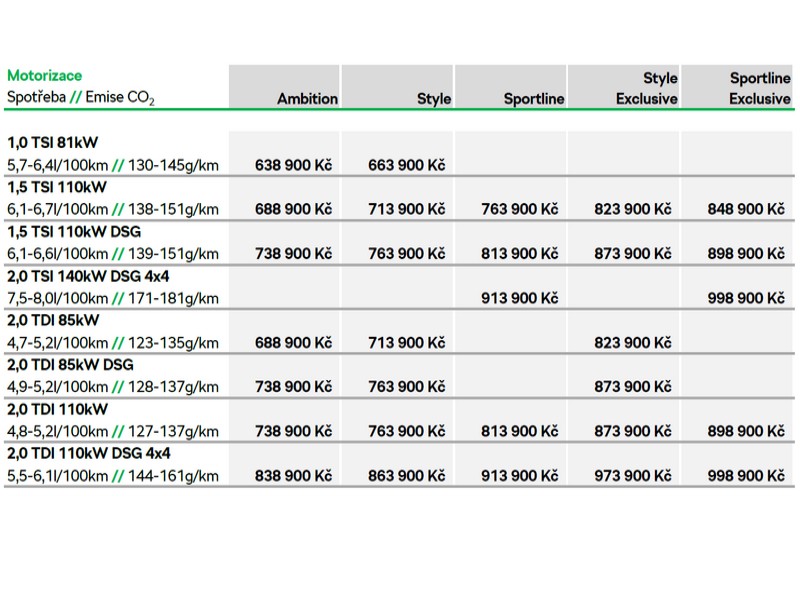Click the 2,0 TDI 110kW row label
Image resolution: width=800 pixels, height=600 pixels.
click(x=58, y=409)
